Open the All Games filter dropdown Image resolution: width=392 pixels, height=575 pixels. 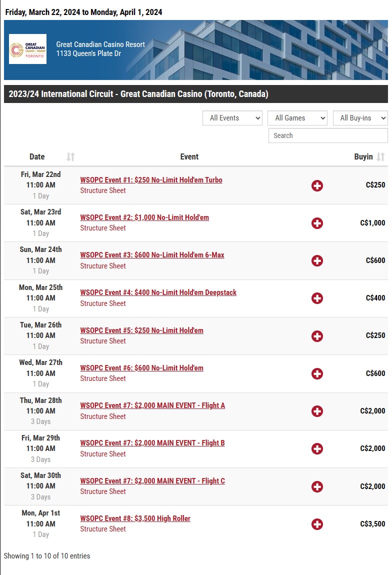[x=297, y=118]
